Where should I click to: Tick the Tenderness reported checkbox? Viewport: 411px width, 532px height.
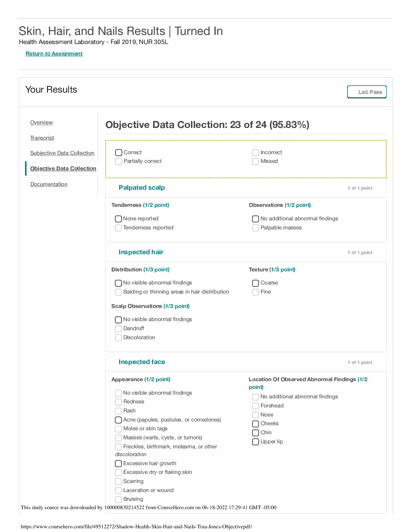119,228
